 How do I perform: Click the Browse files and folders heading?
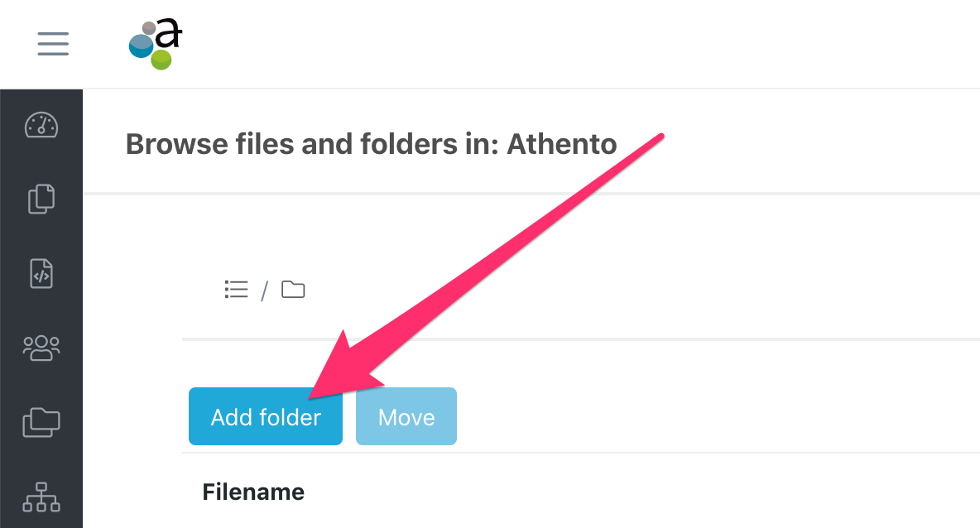371,143
